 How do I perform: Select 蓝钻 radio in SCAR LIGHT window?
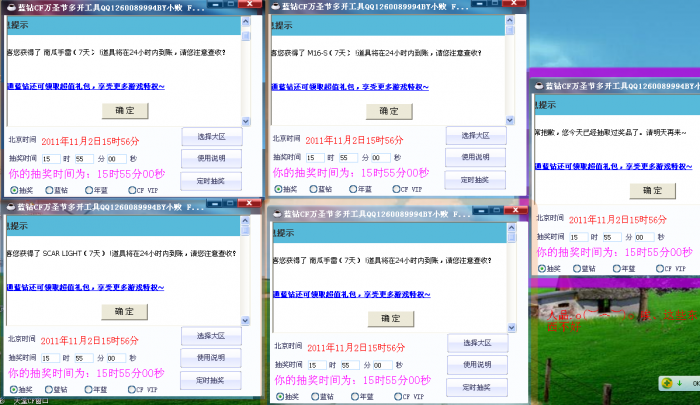click(x=49, y=389)
